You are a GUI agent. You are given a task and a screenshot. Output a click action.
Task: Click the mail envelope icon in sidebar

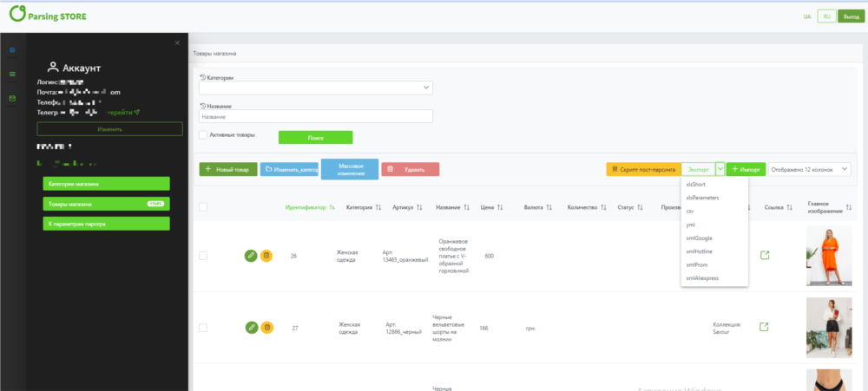pyautogui.click(x=12, y=98)
